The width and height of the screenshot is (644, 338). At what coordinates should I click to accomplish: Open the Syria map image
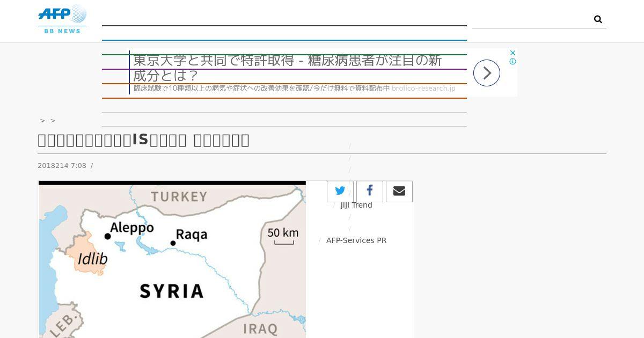[x=172, y=260]
